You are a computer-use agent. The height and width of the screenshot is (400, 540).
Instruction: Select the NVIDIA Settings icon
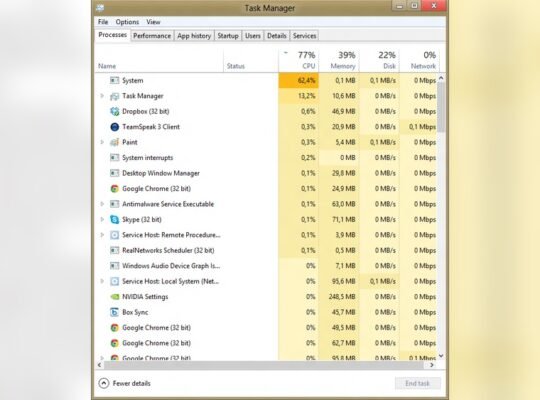click(x=114, y=297)
